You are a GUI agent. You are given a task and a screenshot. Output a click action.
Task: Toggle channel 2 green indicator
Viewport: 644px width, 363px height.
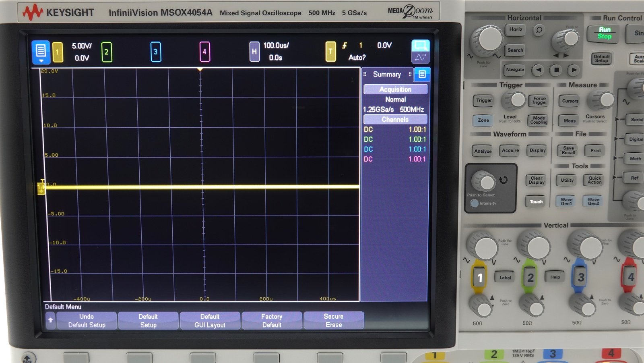click(106, 52)
